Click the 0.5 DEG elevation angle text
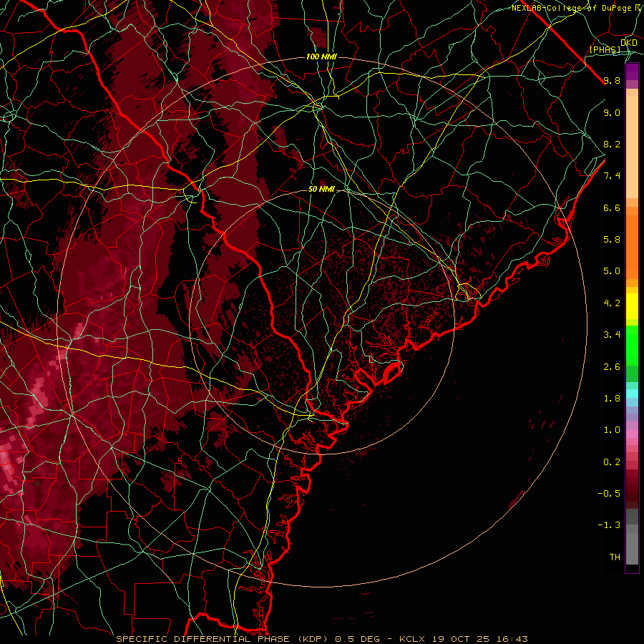 (x=358, y=639)
